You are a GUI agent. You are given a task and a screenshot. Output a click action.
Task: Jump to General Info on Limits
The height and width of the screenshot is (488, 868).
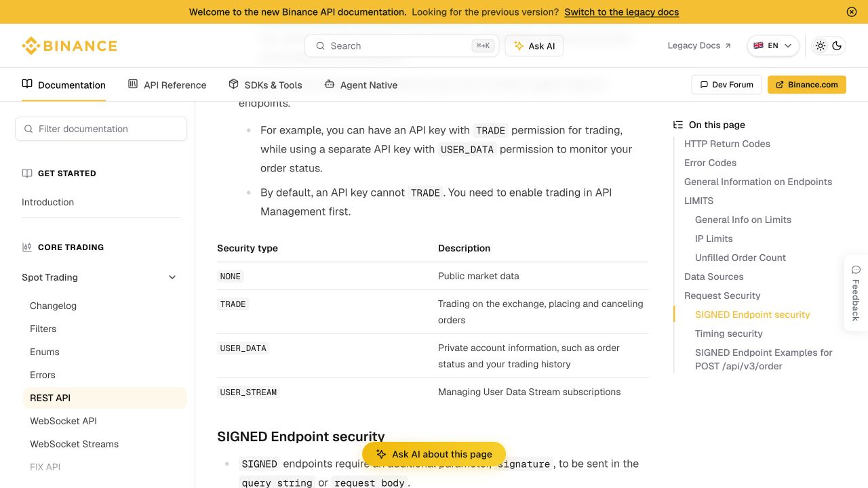click(743, 220)
